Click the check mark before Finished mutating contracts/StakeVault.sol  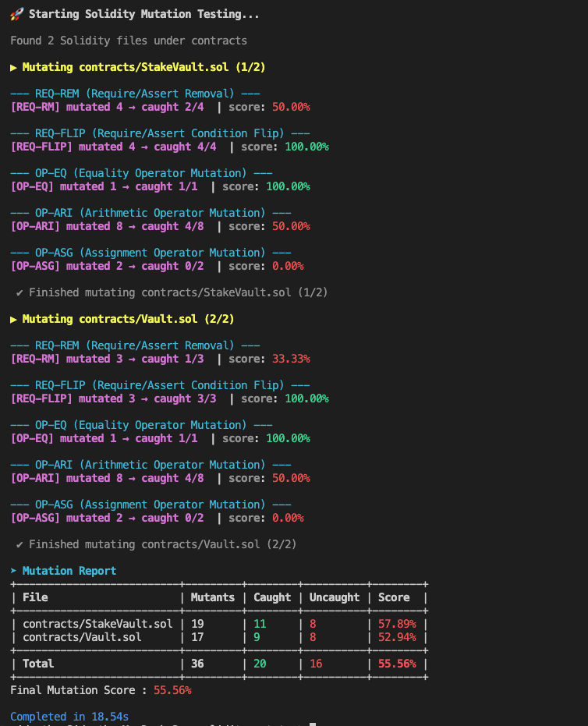pos(19,292)
